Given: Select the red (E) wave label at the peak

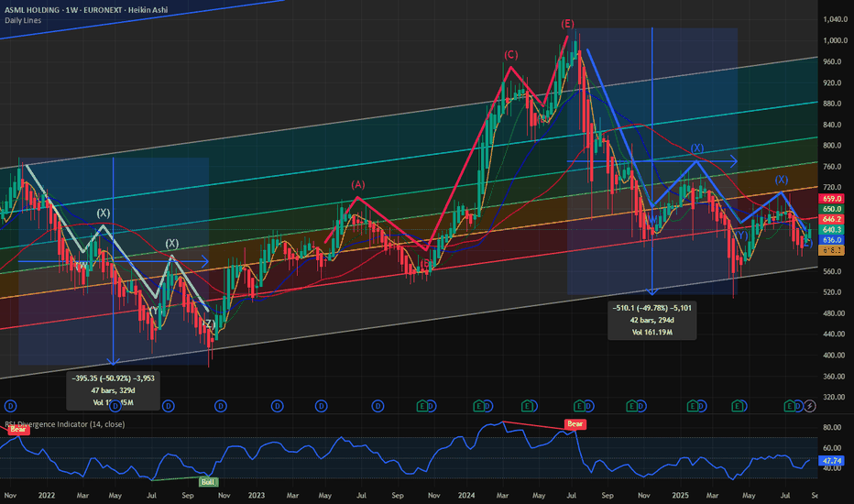Looking at the screenshot, I should tap(567, 24).
